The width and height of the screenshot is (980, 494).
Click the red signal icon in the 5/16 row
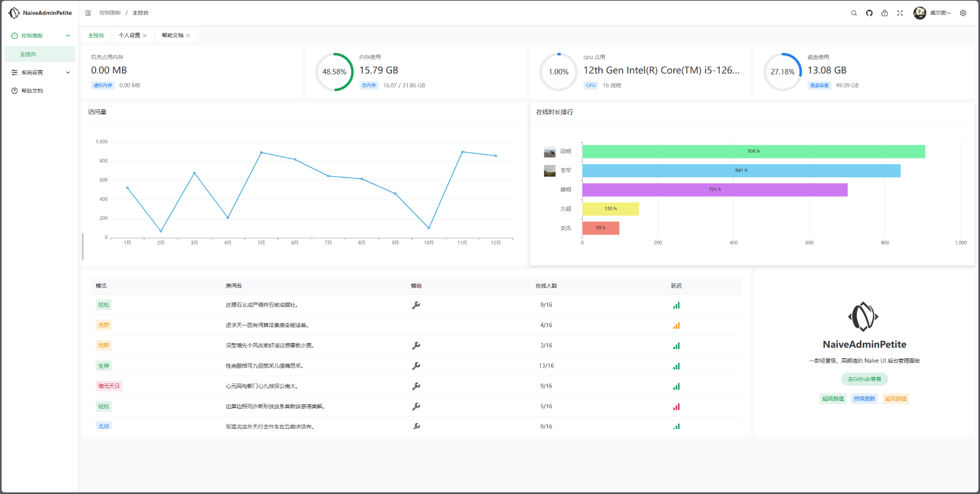[x=676, y=406]
